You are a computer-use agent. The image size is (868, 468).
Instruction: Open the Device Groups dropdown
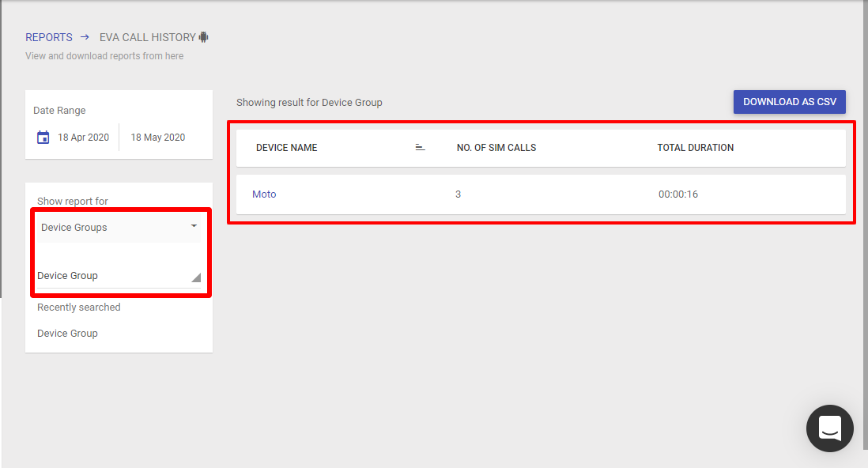[119, 227]
